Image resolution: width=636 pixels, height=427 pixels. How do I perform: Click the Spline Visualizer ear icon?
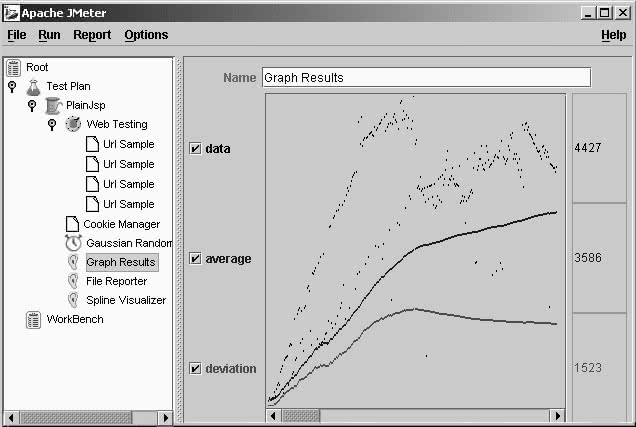[x=73, y=300]
